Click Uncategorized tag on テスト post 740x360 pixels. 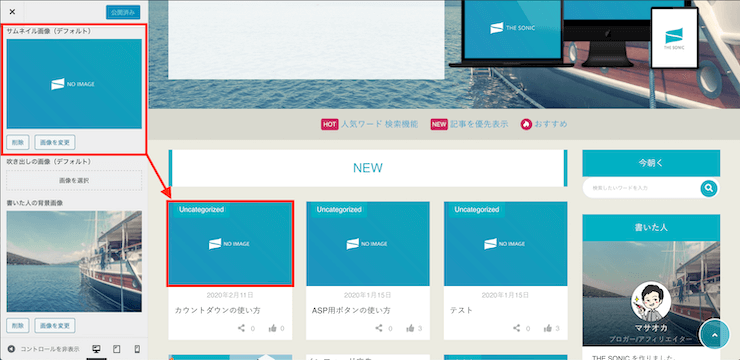(477, 209)
